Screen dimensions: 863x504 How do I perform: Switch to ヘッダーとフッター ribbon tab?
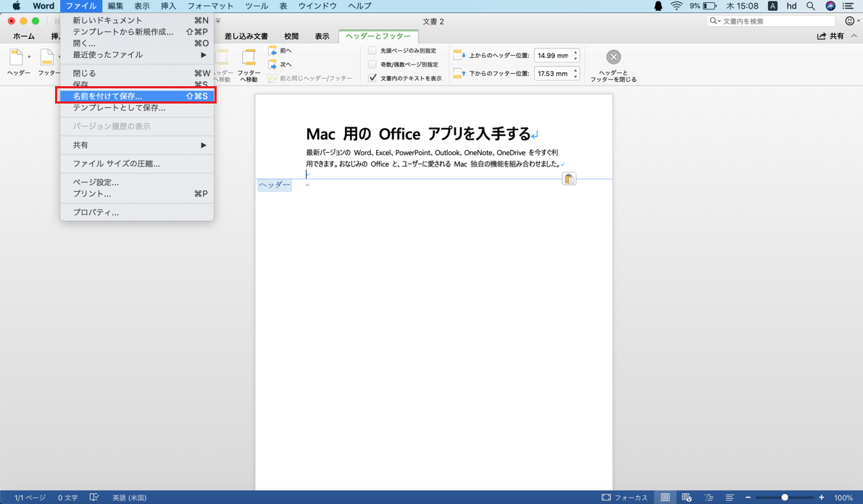pyautogui.click(x=378, y=36)
